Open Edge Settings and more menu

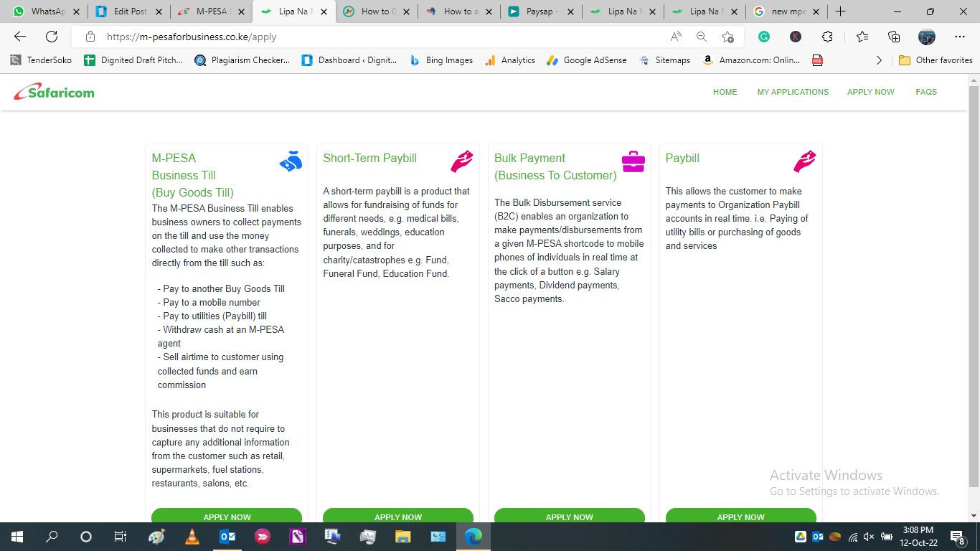tap(960, 37)
